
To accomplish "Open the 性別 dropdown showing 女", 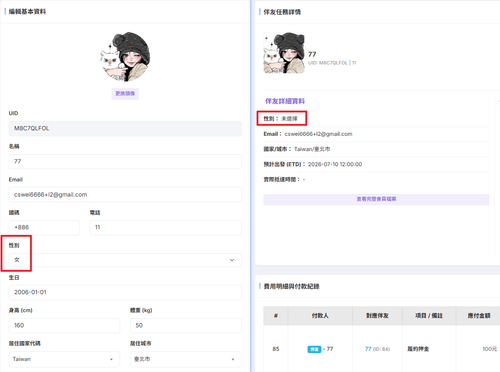I will tap(125, 260).
